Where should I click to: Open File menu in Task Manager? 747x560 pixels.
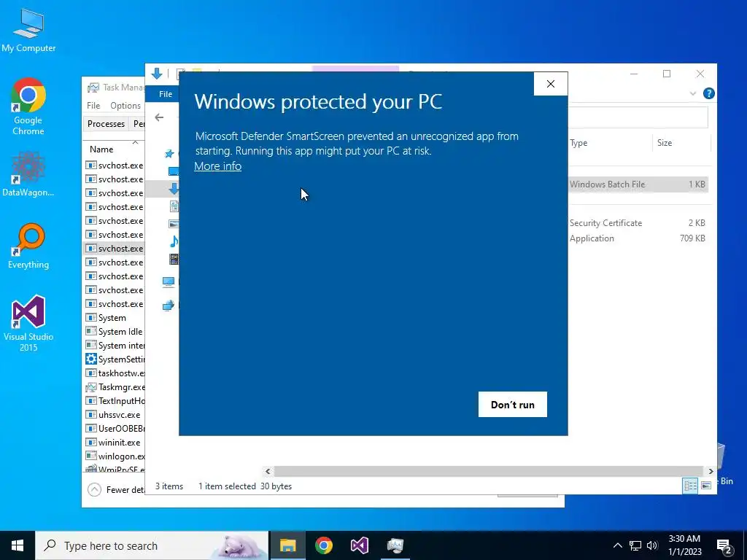pos(93,106)
